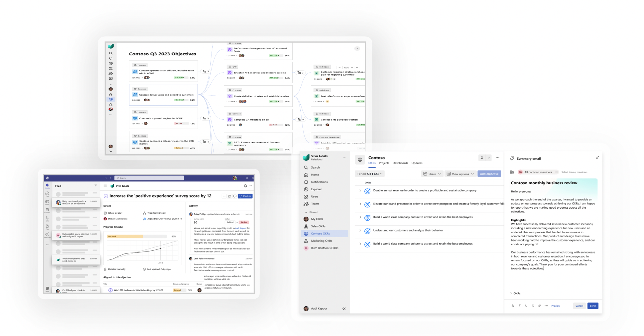
Task: Go back using Teams title bar arrow
Action: (106, 178)
